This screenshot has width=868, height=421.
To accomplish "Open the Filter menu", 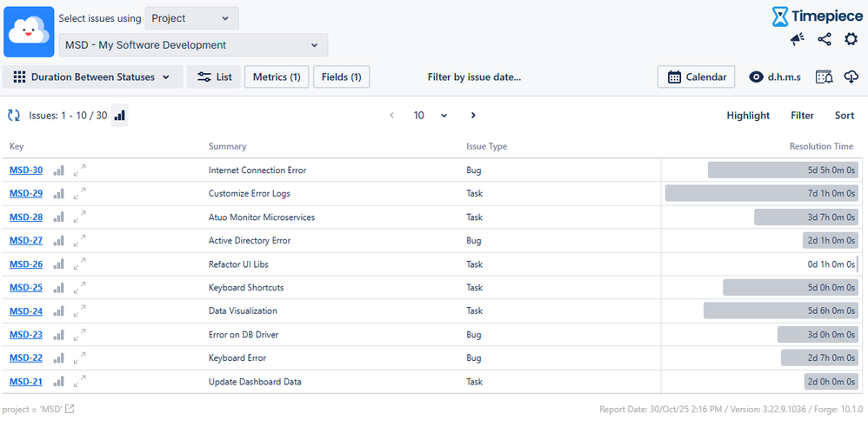I will (802, 115).
